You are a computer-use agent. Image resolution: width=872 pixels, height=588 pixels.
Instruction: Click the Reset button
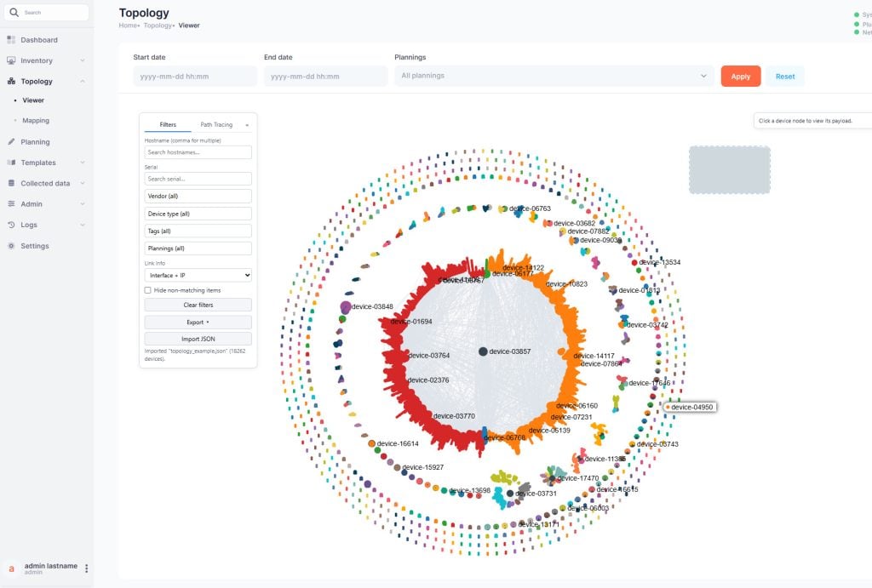(785, 76)
